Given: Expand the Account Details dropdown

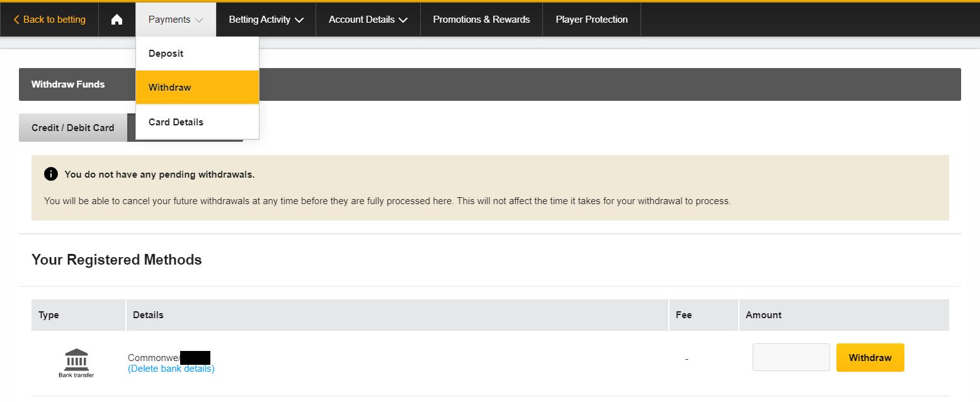Looking at the screenshot, I should [367, 20].
